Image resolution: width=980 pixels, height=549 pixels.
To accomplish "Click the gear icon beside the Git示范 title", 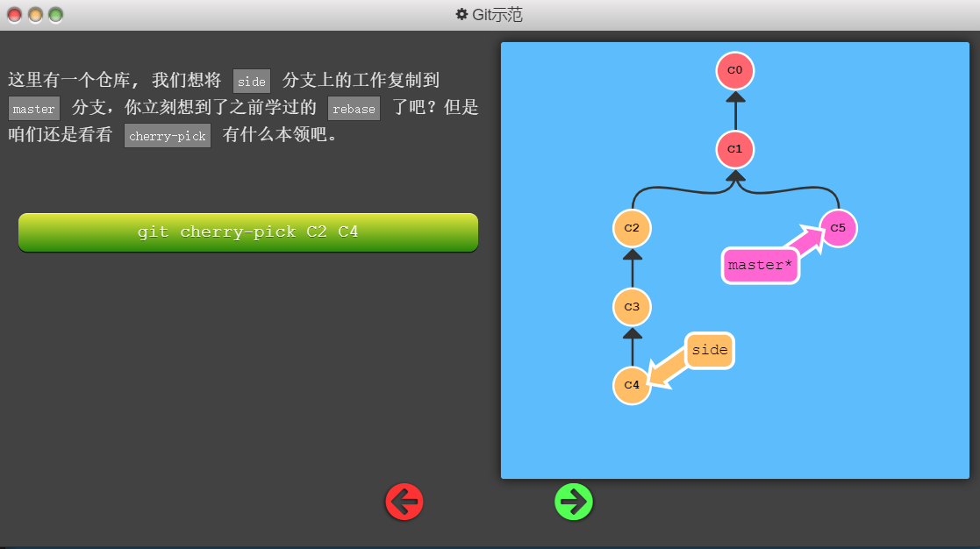I will coord(461,15).
